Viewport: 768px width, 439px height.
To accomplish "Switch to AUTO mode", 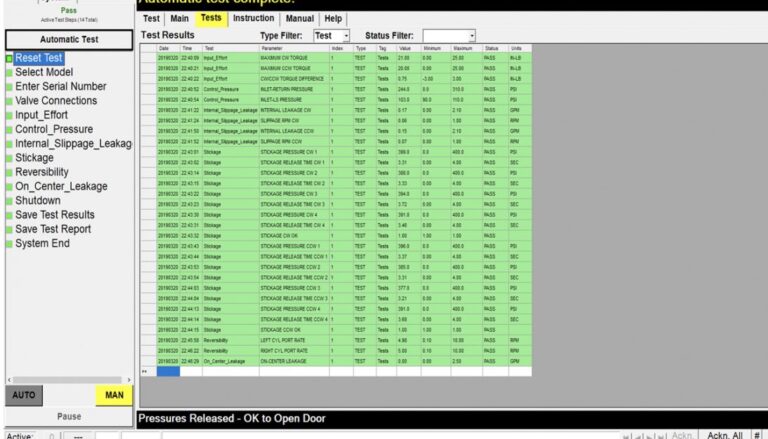I will point(24,396).
